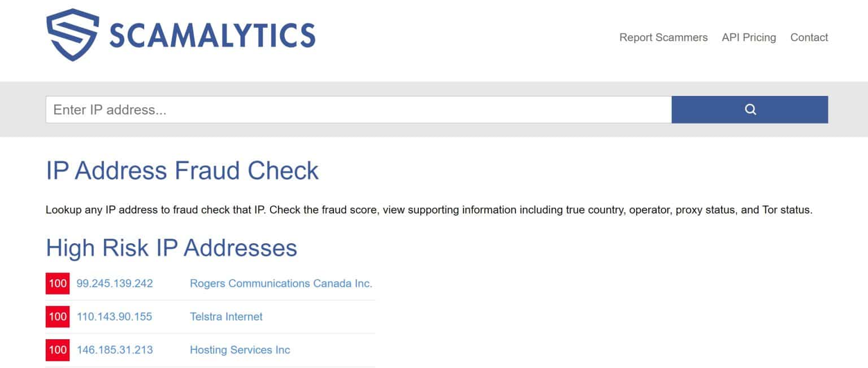Open the Telstra Internet operator link
This screenshot has width=868, height=368.
[x=226, y=317]
